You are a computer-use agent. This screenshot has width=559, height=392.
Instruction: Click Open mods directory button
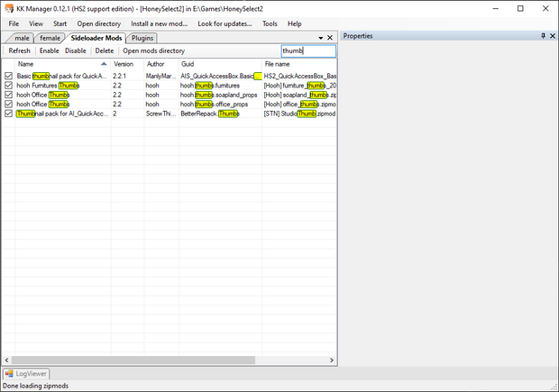153,51
